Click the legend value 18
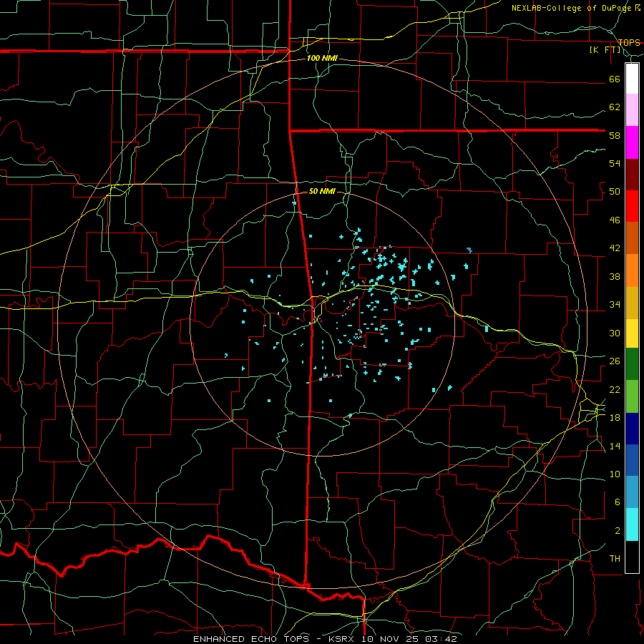 click(615, 417)
